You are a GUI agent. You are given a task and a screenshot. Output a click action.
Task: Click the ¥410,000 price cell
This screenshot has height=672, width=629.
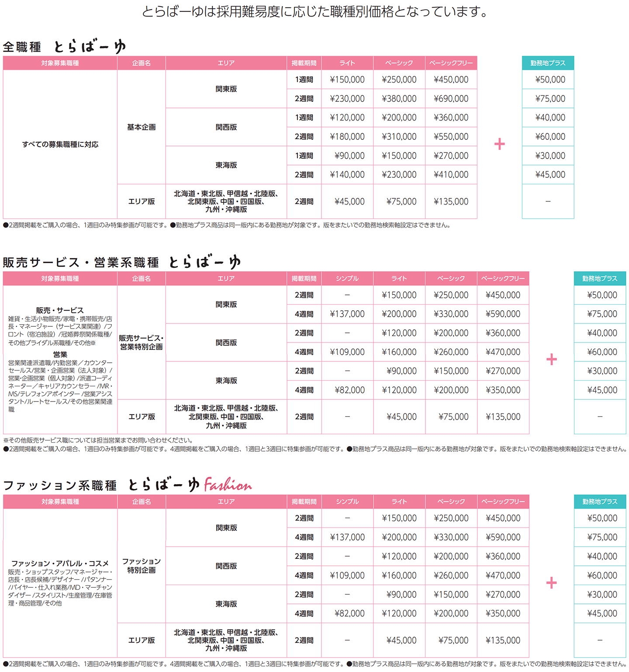point(451,175)
